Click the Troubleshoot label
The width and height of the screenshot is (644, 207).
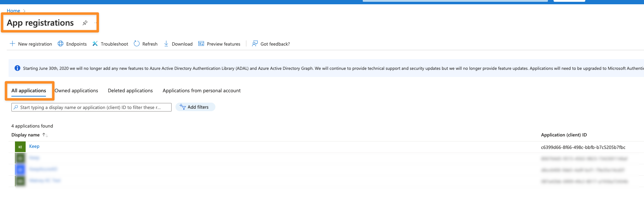tap(114, 44)
